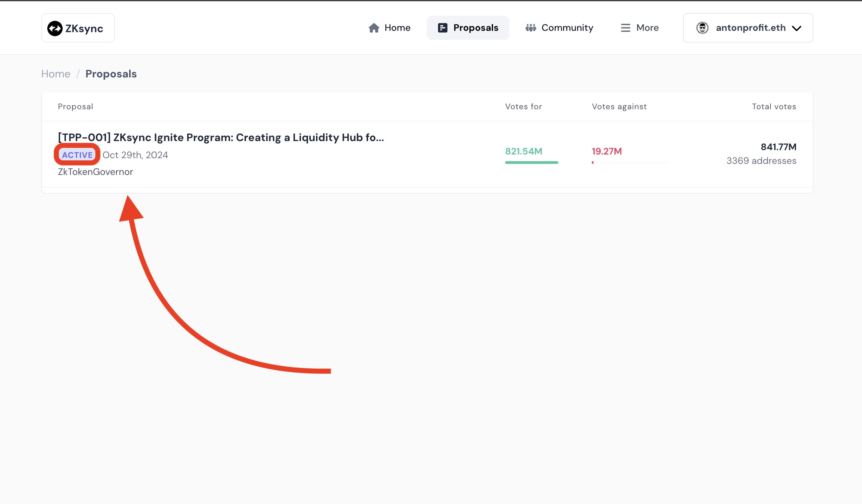Click the antonprofit.eth wallet name

pyautogui.click(x=750, y=28)
